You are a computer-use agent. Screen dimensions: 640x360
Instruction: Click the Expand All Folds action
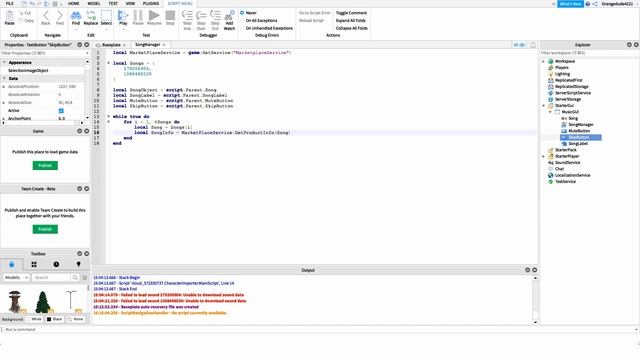pos(351,20)
